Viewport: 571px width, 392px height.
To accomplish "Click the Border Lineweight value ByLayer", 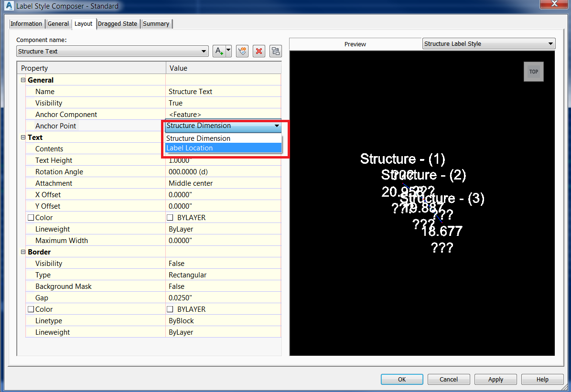I will pos(223,332).
